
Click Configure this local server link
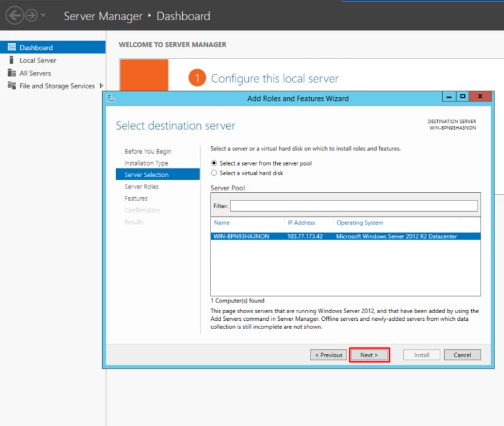(x=275, y=78)
